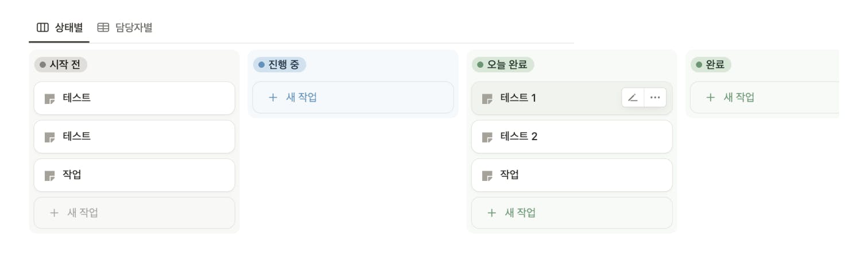This screenshot has height=255, width=868.
Task: Click the 진행 중 status label
Action: pyautogui.click(x=279, y=65)
